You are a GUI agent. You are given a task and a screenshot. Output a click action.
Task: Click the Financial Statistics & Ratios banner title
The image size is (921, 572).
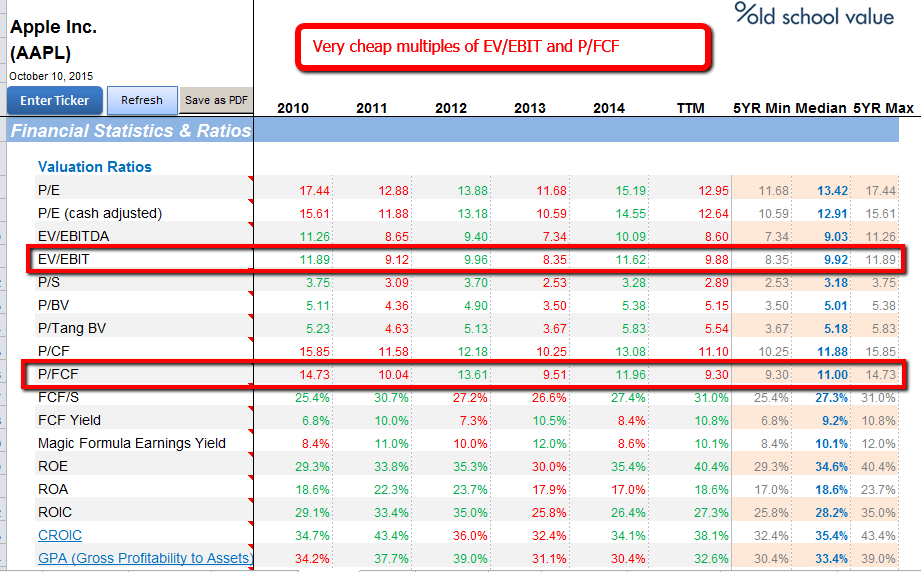131,130
